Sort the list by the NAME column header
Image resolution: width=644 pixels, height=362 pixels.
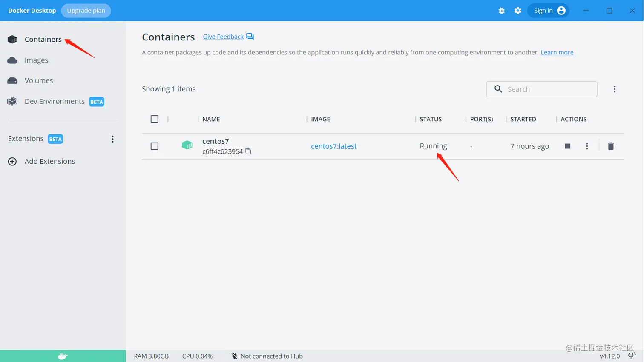(211, 120)
